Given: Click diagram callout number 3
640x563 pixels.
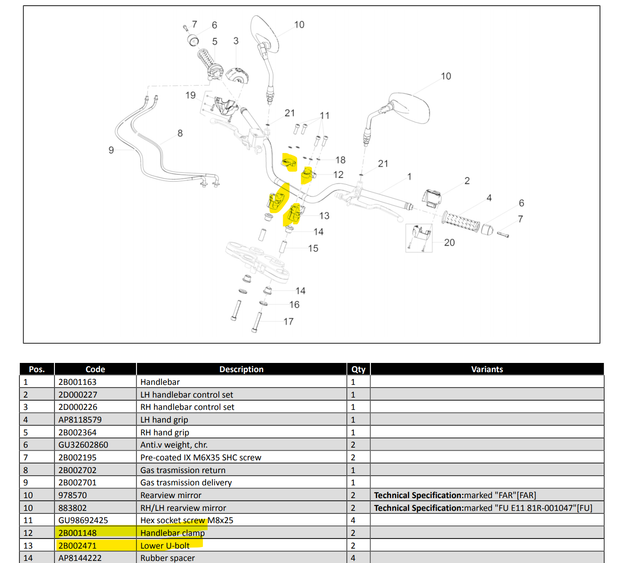Looking at the screenshot, I should (x=236, y=41).
